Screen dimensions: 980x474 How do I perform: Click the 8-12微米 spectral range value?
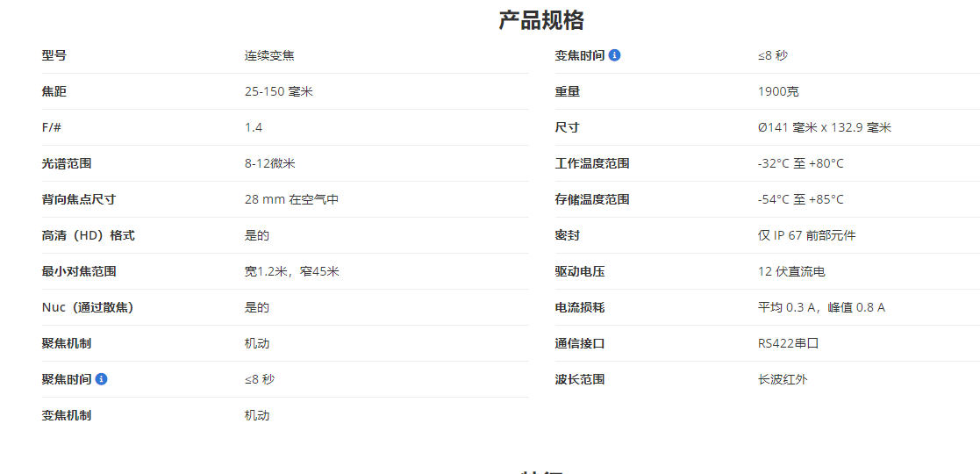click(x=269, y=163)
